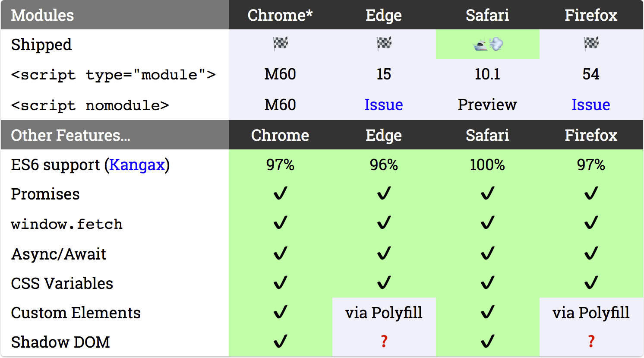Click the Other Features header cell

point(70,135)
